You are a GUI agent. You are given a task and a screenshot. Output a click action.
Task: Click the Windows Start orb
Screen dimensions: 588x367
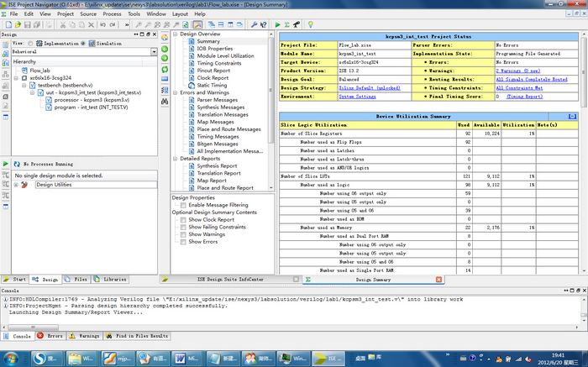tap(10, 359)
